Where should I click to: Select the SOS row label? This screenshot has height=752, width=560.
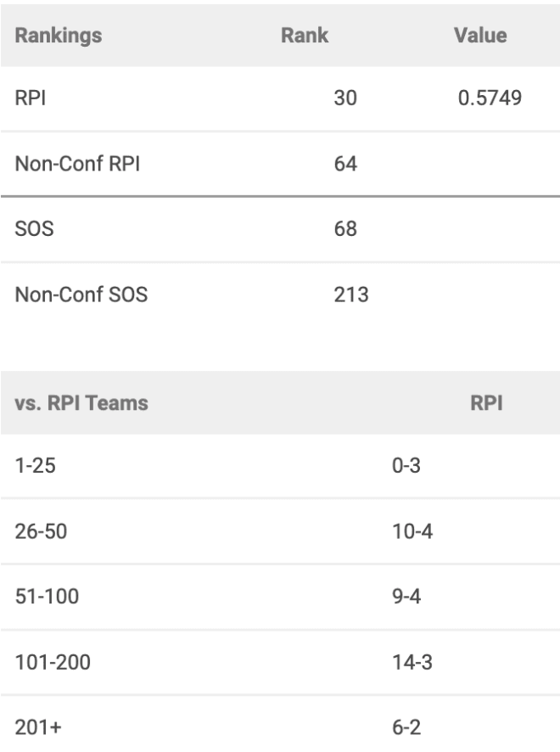(34, 229)
